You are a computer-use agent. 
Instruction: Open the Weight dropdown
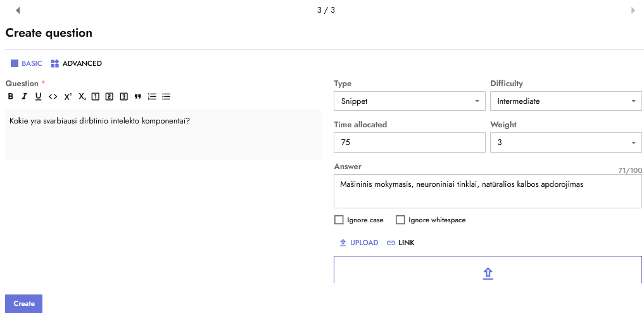click(565, 143)
